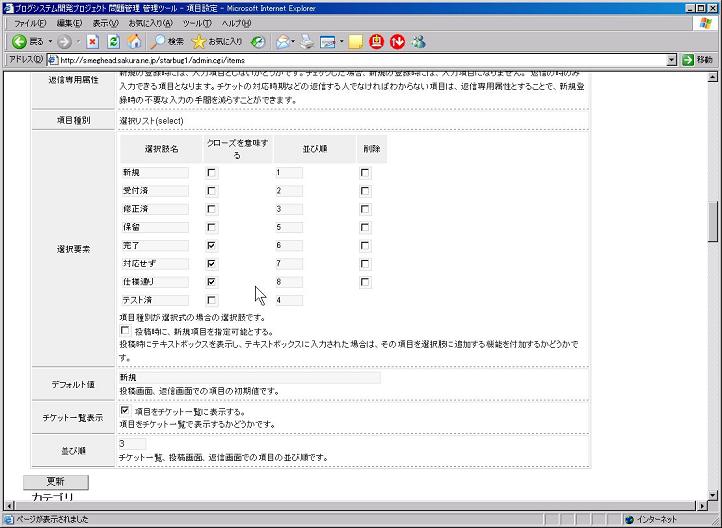Viewport: 722px width, 528px height.
Task: Open the ファイル(F) menu
Action: pos(29,23)
